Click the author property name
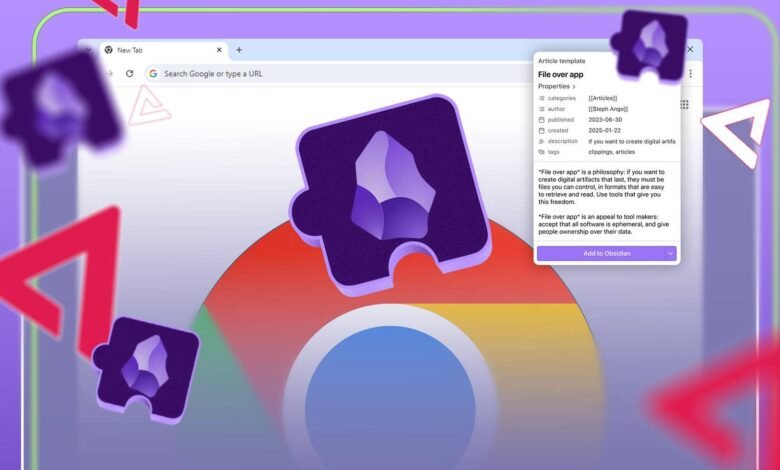The width and height of the screenshot is (780, 470). [556, 109]
